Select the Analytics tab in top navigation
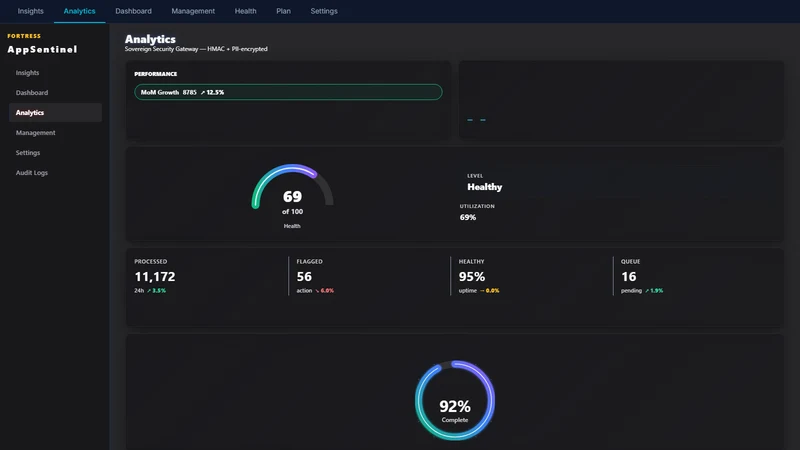 coord(80,11)
